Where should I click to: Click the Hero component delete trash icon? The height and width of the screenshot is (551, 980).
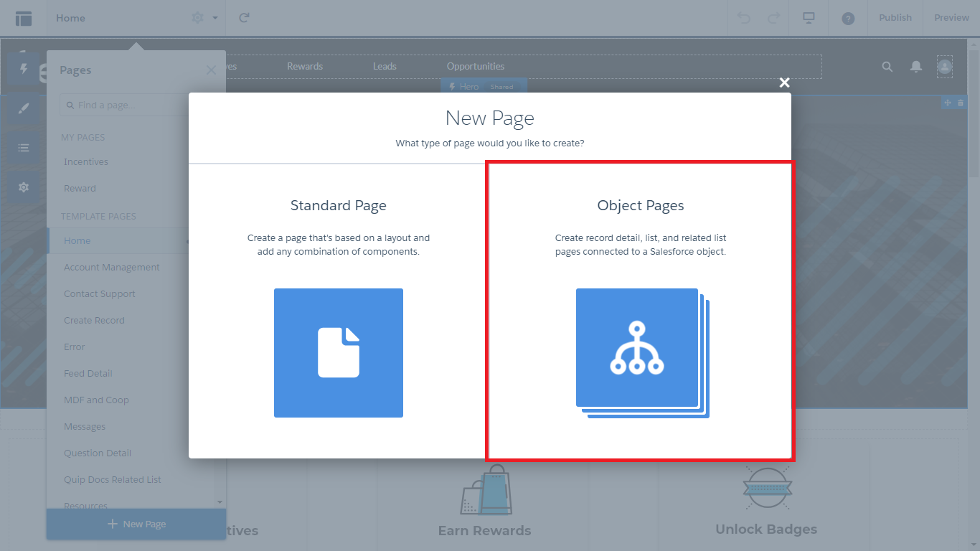point(961,103)
